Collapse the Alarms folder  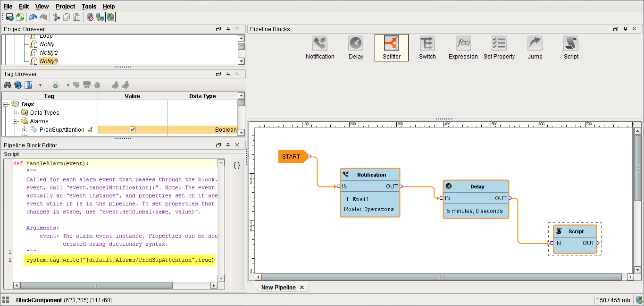tap(15, 121)
